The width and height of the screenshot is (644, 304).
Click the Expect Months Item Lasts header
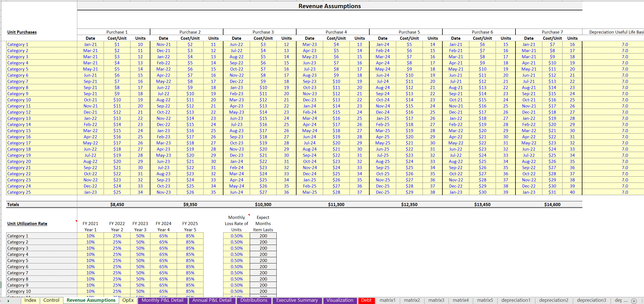263,224
